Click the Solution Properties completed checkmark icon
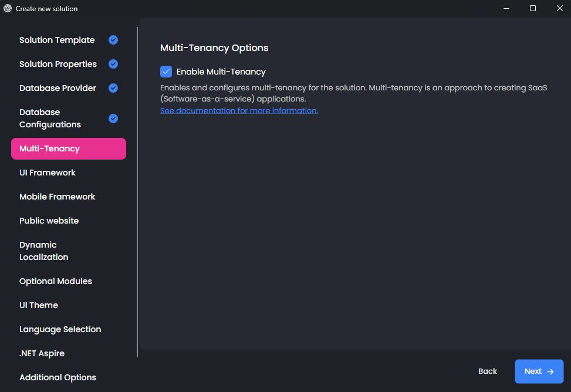The width and height of the screenshot is (571, 392). 113,64
